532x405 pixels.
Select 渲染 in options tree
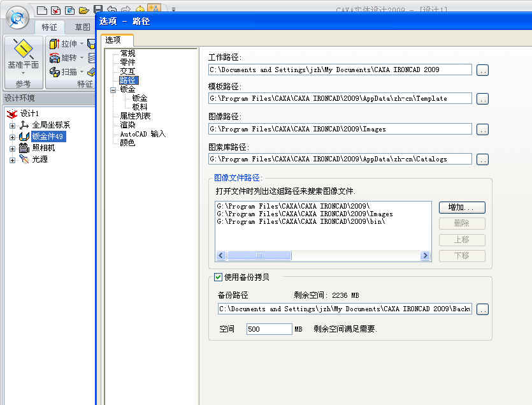click(x=127, y=125)
